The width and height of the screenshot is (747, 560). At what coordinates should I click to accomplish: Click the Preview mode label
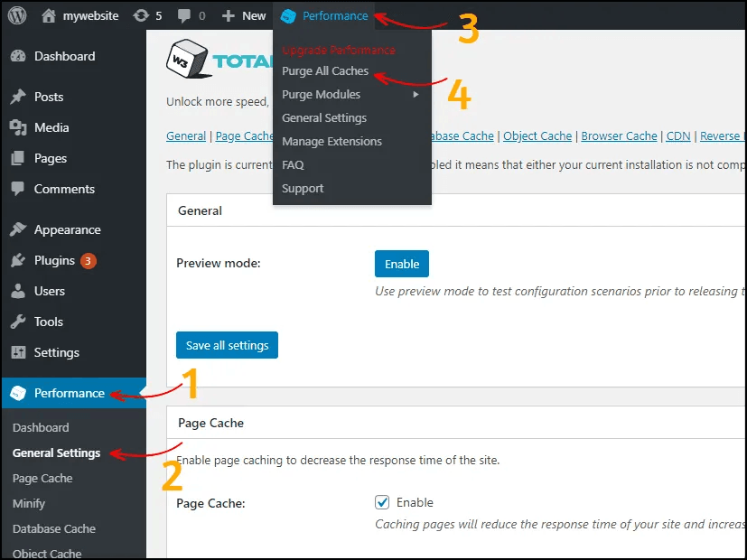pyautogui.click(x=219, y=264)
